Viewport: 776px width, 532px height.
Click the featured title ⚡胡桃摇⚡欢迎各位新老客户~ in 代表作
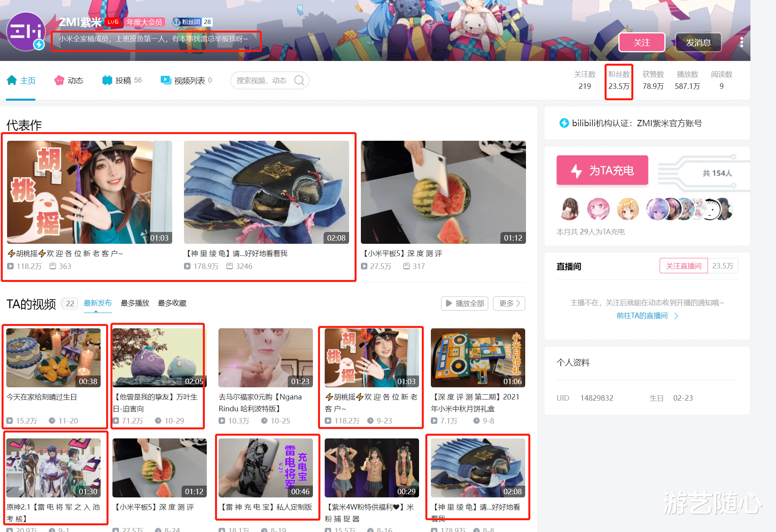tap(65, 254)
